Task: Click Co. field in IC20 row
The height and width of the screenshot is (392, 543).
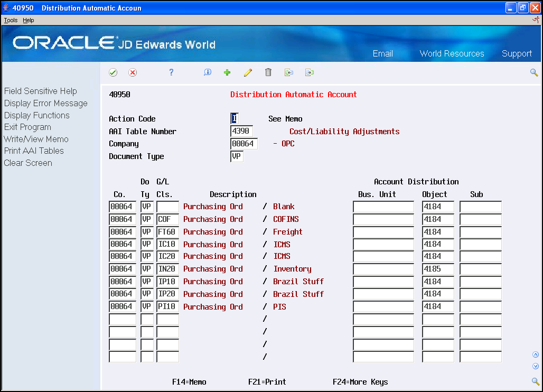Action: pyautogui.click(x=122, y=257)
